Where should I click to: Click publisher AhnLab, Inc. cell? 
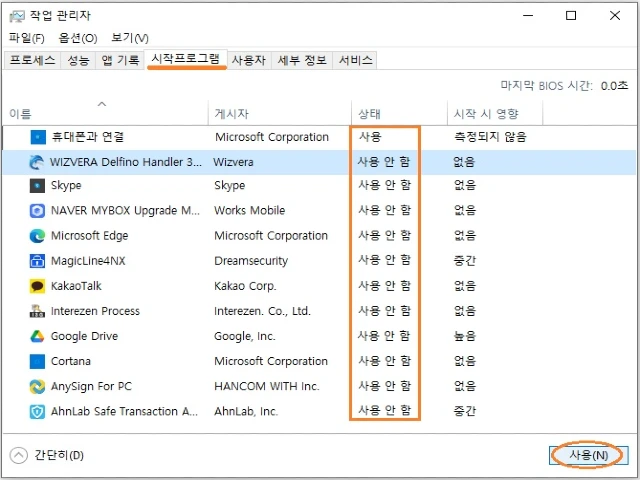(x=246, y=411)
